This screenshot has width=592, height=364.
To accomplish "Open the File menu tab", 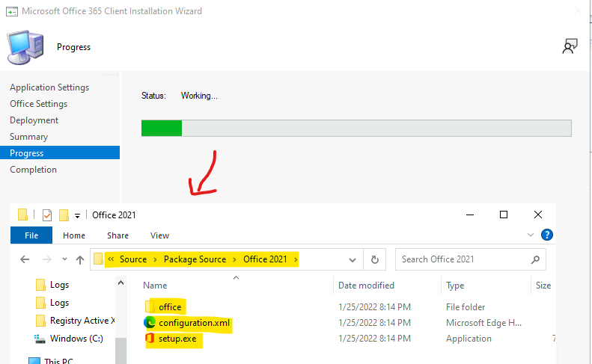I will point(31,235).
